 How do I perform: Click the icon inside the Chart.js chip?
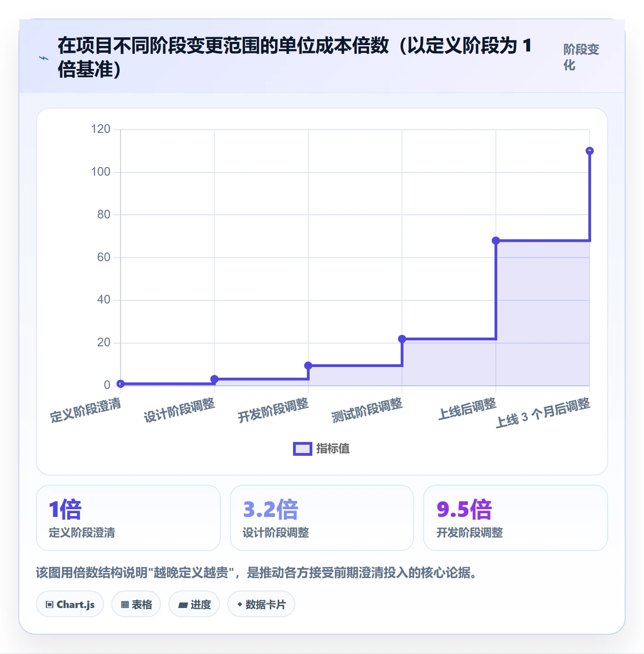pyautogui.click(x=50, y=605)
